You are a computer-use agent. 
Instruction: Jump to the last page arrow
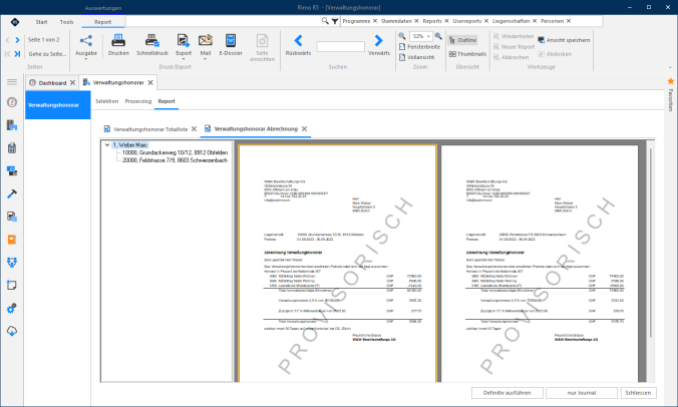17,54
